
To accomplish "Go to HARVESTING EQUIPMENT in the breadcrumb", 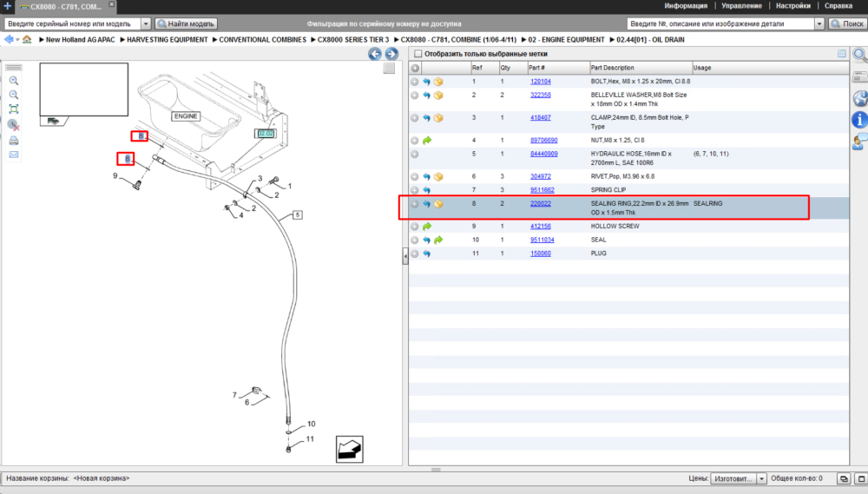I will (168, 40).
